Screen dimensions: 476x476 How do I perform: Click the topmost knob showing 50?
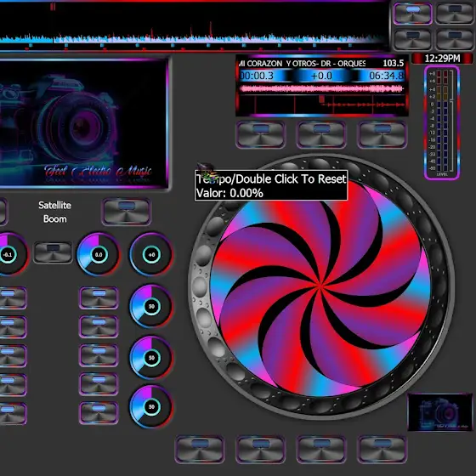click(151, 306)
